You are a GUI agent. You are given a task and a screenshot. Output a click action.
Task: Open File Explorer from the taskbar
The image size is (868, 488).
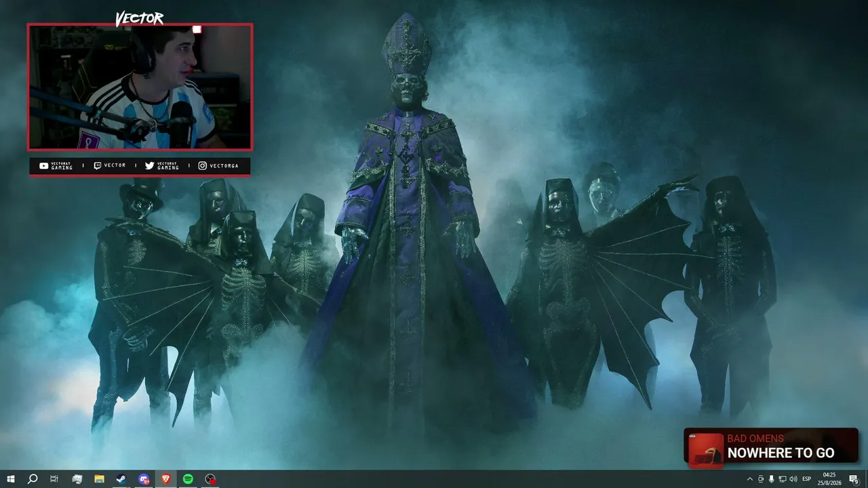(99, 479)
